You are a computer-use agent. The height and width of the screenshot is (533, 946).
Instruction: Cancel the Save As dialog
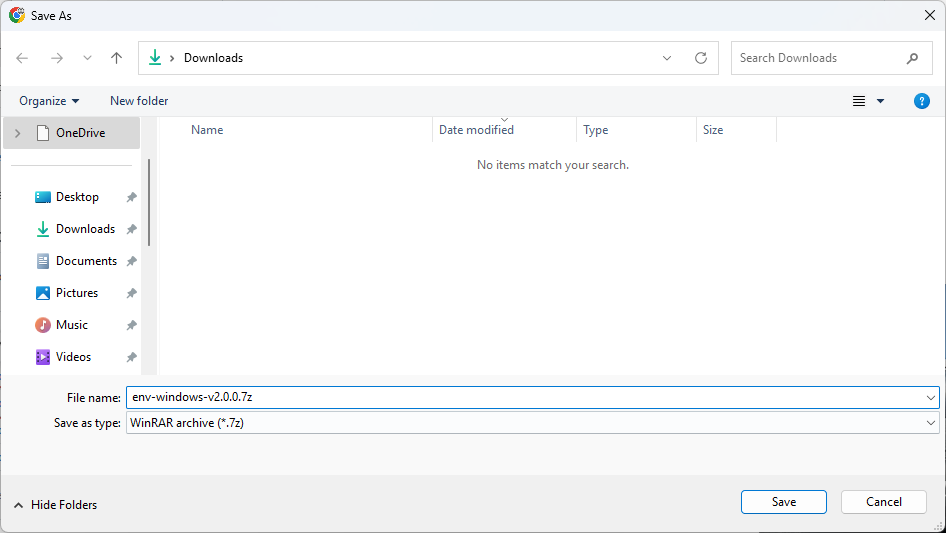tap(883, 502)
